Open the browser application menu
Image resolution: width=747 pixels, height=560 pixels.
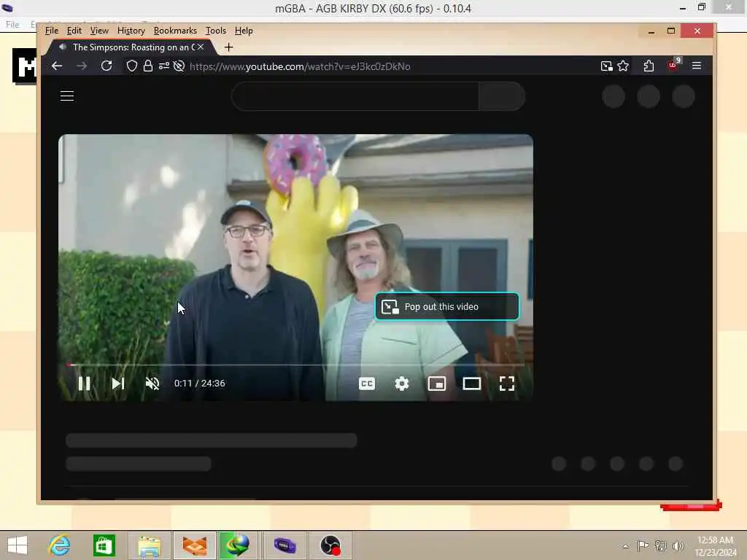click(x=697, y=66)
